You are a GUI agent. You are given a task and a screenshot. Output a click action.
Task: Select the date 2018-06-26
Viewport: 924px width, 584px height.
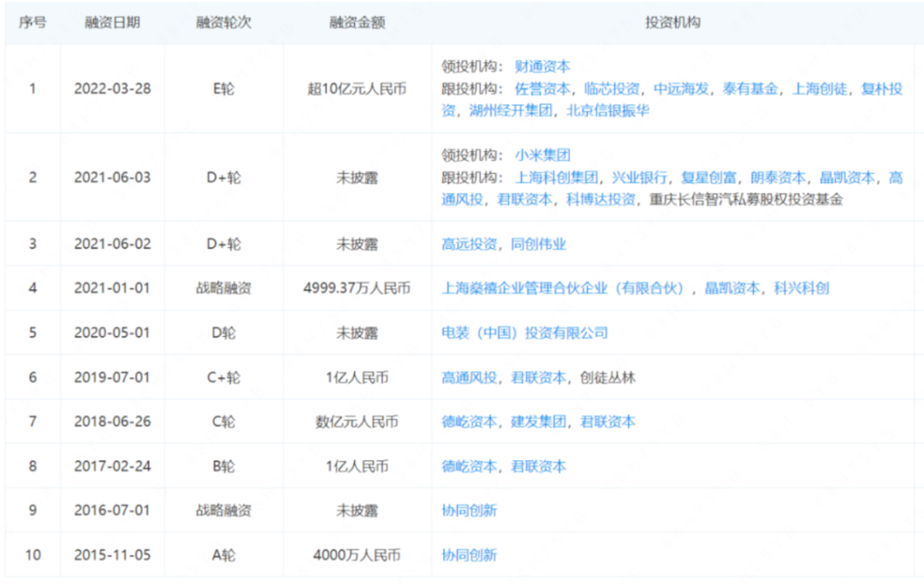pos(113,422)
